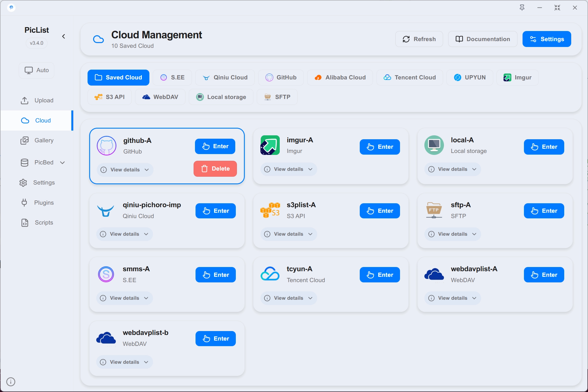Click the Refresh button
This screenshot has height=392, width=588.
click(419, 39)
